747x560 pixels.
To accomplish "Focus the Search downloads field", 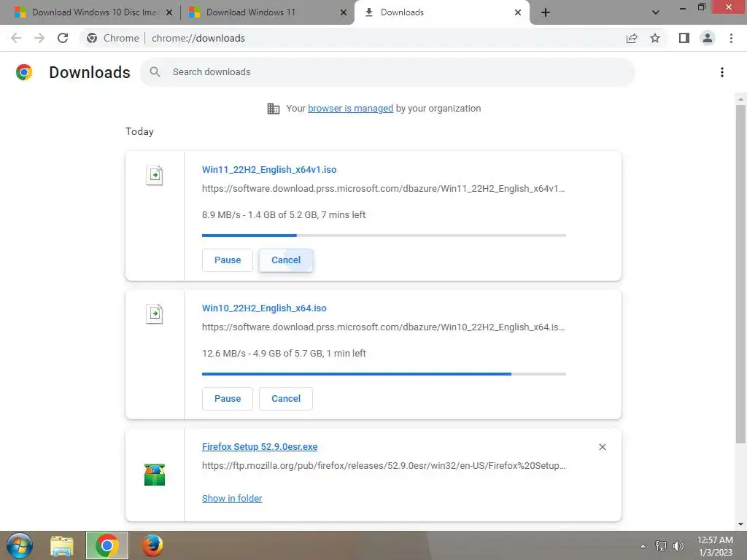I will [x=387, y=72].
